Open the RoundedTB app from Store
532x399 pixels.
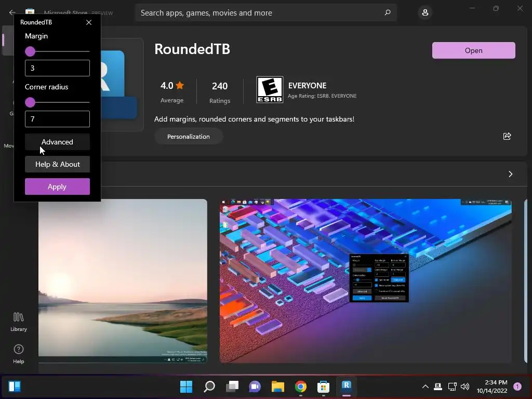tap(474, 50)
